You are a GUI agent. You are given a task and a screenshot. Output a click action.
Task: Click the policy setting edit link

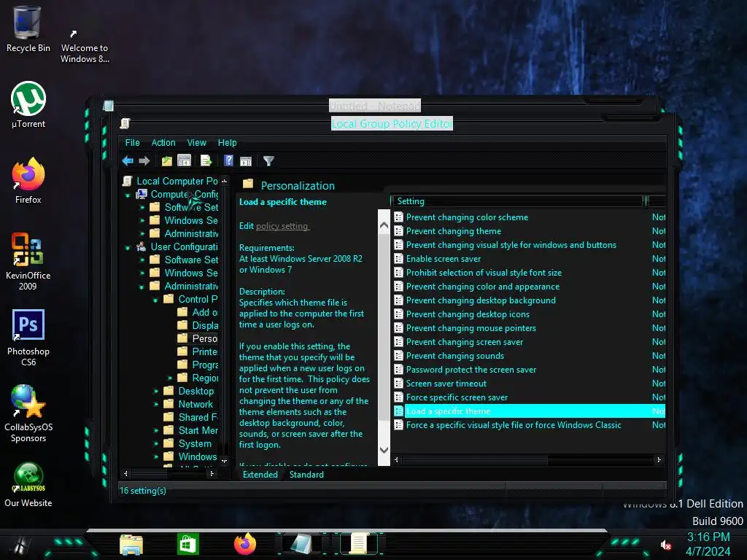coord(282,226)
